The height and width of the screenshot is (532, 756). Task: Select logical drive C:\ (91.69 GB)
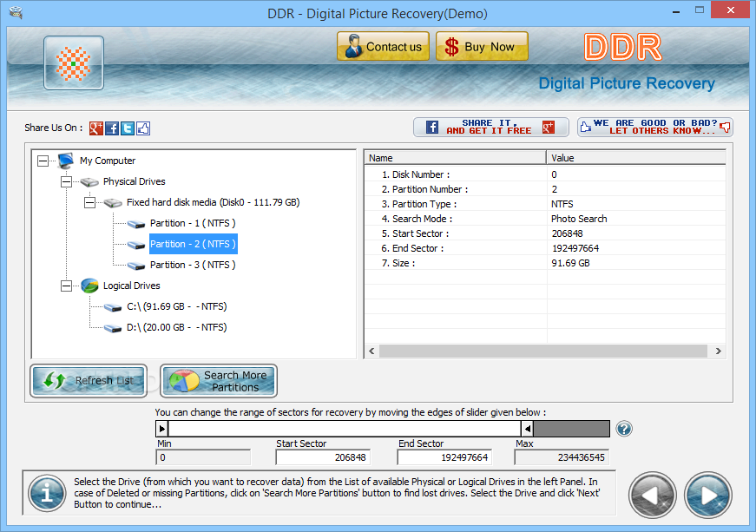176,306
